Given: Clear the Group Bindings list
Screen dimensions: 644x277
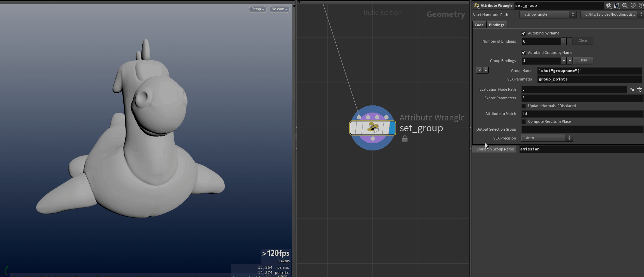Looking at the screenshot, I should (x=583, y=60).
